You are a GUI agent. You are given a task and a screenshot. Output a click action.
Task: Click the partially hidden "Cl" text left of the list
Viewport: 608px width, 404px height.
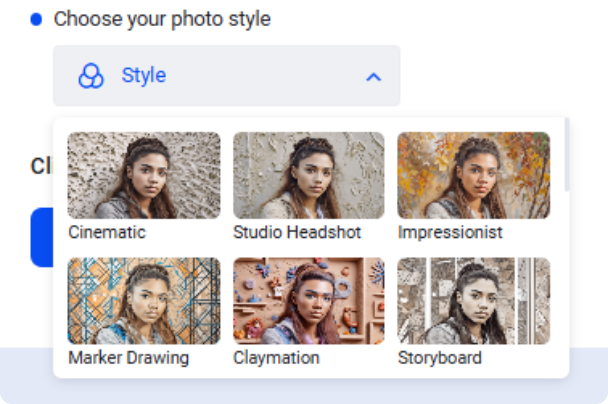coord(41,166)
